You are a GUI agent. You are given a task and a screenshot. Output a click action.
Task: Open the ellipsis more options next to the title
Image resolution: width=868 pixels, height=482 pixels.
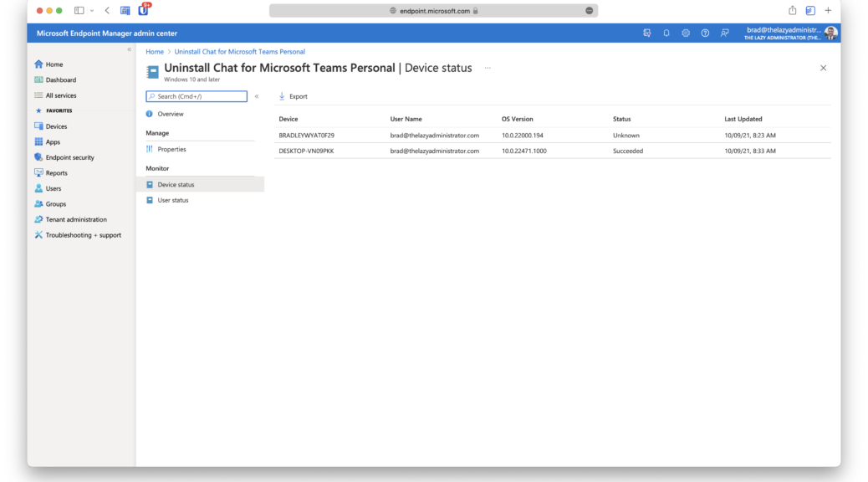488,68
